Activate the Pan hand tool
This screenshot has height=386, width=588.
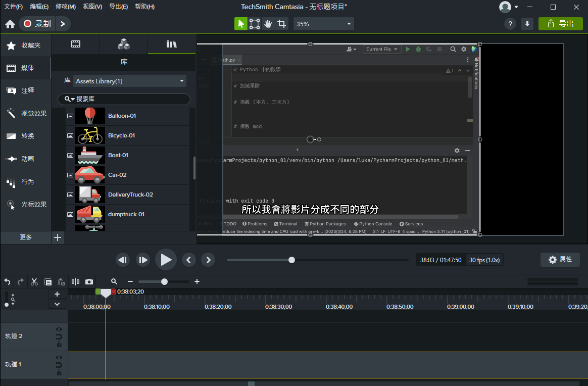(x=268, y=24)
